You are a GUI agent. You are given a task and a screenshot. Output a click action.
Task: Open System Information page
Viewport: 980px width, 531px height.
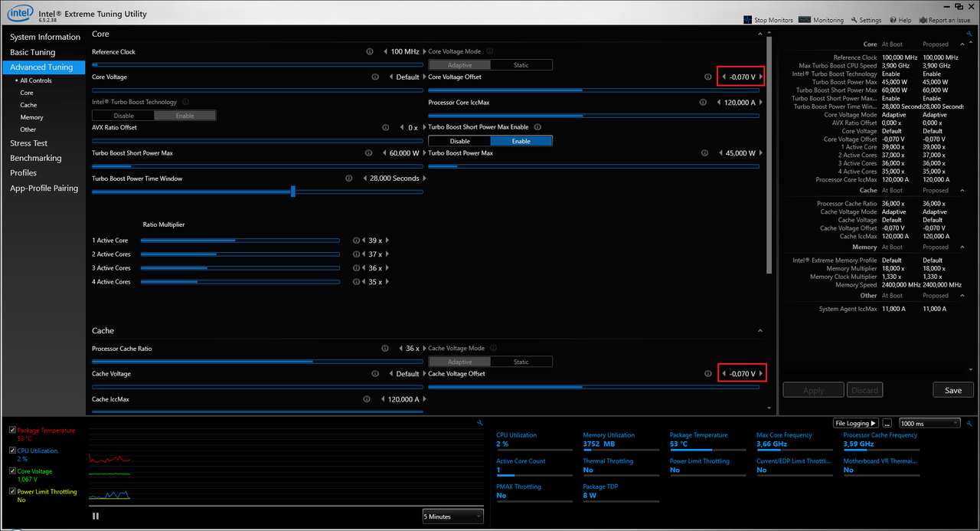point(45,37)
